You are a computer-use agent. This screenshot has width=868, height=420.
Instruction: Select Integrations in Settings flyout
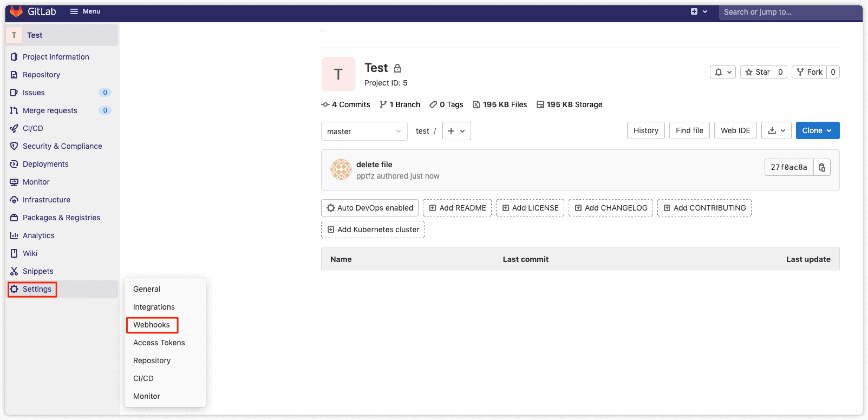point(154,307)
